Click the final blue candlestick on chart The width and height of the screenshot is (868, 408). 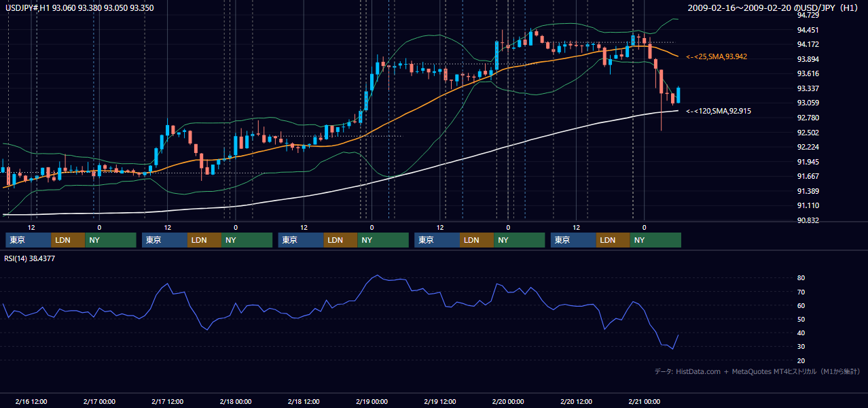(678, 95)
